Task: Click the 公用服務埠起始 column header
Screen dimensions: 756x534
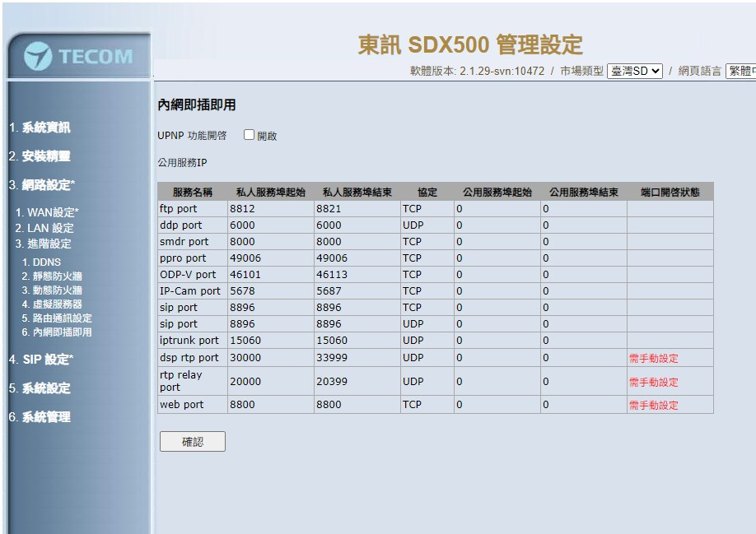Action: click(497, 192)
